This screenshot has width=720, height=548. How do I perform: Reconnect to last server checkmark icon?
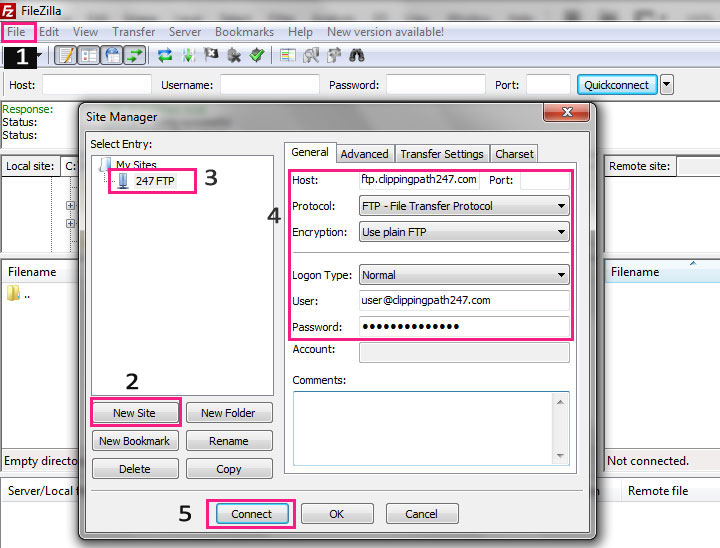tap(257, 56)
